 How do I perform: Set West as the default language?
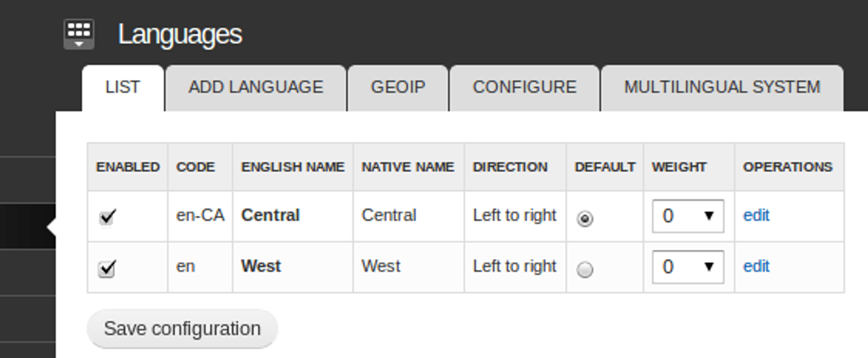(x=584, y=269)
